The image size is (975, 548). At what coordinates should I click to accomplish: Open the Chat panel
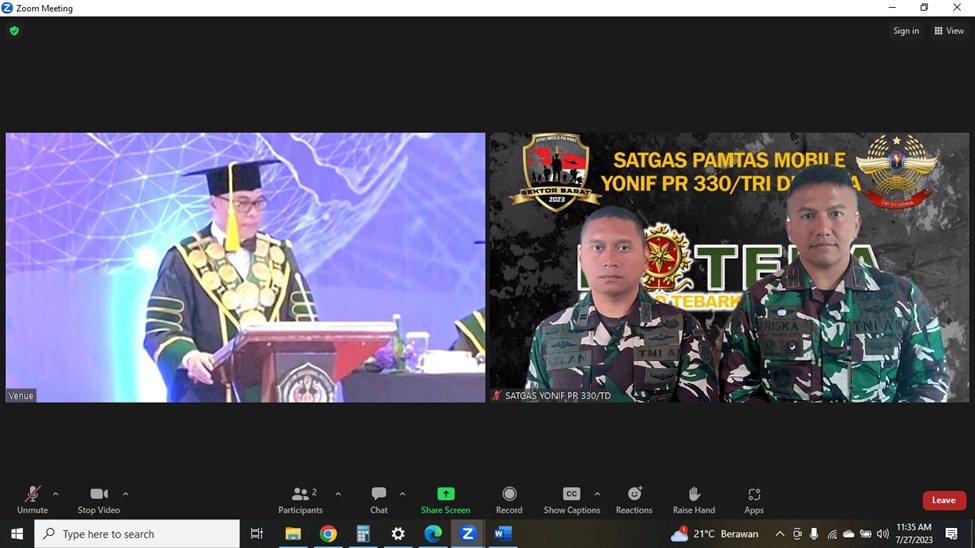coord(379,500)
